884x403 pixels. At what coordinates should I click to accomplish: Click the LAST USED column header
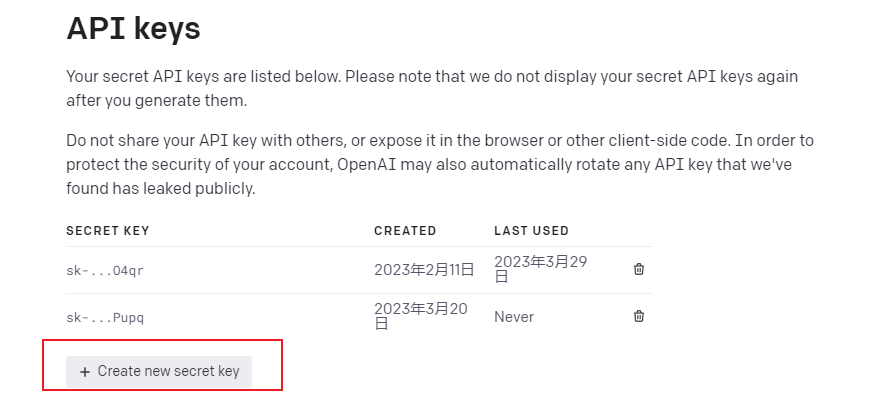point(531,231)
